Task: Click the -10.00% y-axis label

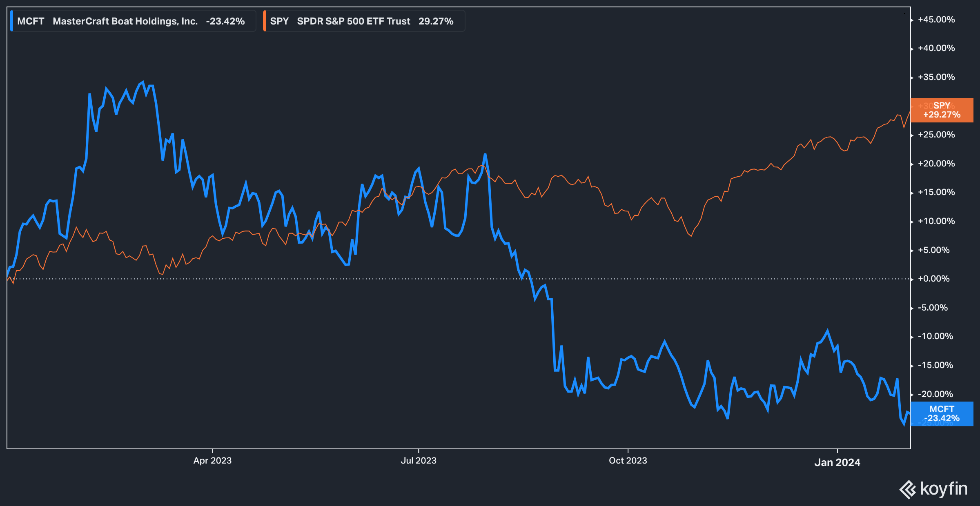Action: tap(935, 336)
